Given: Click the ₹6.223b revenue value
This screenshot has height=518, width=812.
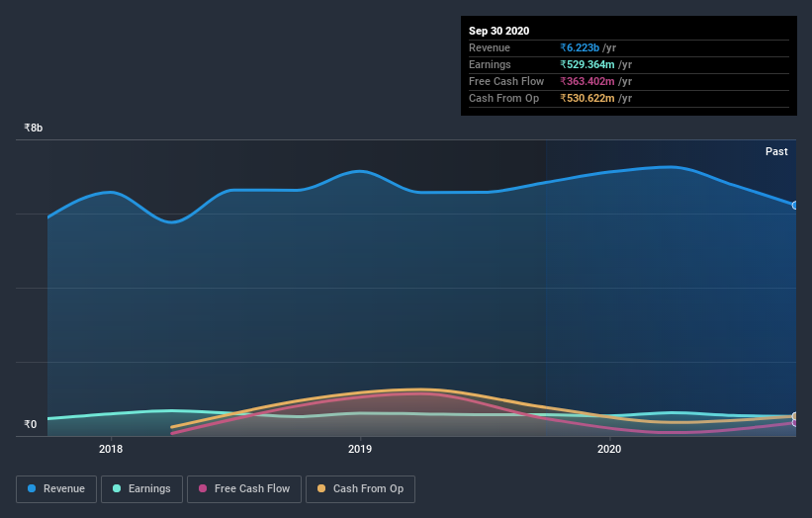Looking at the screenshot, I should (x=580, y=48).
